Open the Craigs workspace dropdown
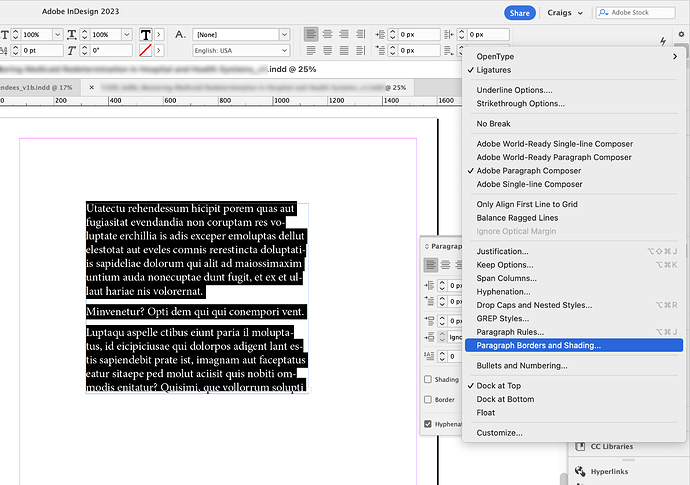 565,13
